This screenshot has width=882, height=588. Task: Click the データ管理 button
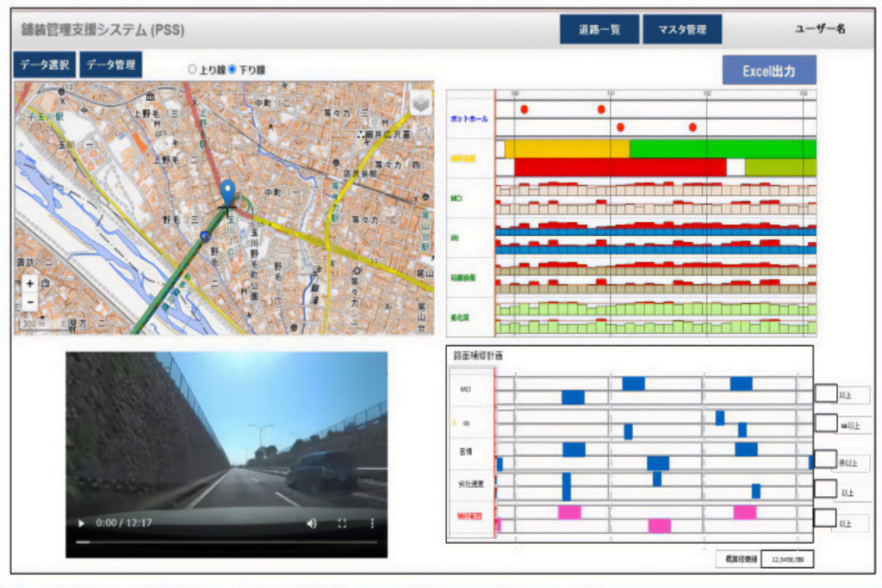110,65
